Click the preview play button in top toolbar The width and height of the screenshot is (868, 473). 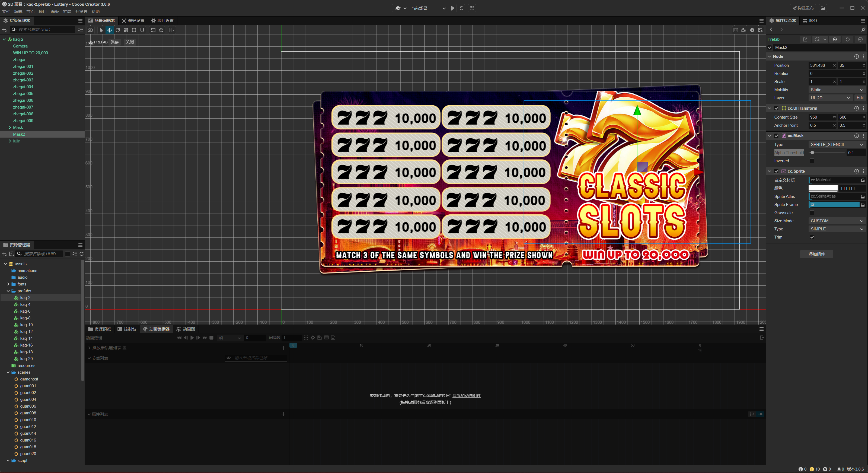[x=452, y=8]
